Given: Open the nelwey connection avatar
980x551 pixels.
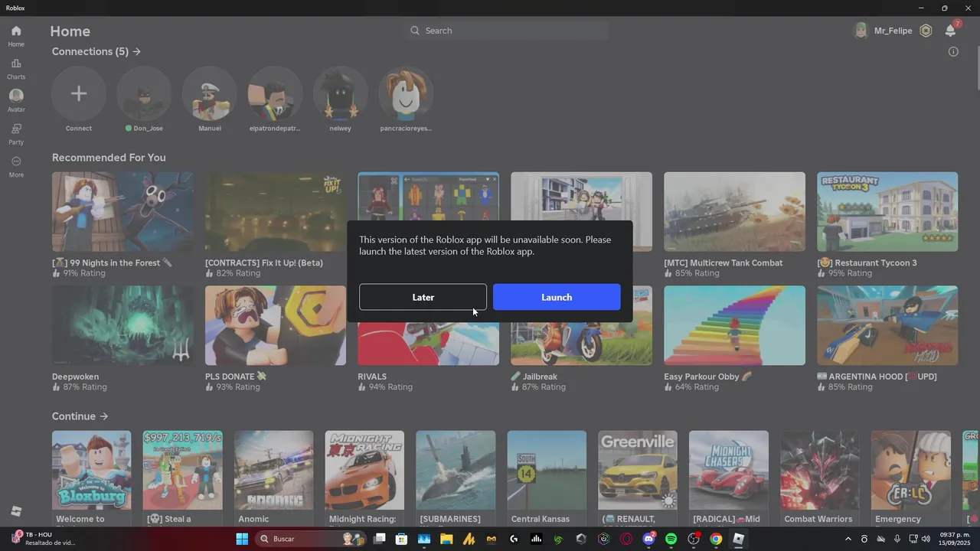Looking at the screenshot, I should [x=341, y=93].
